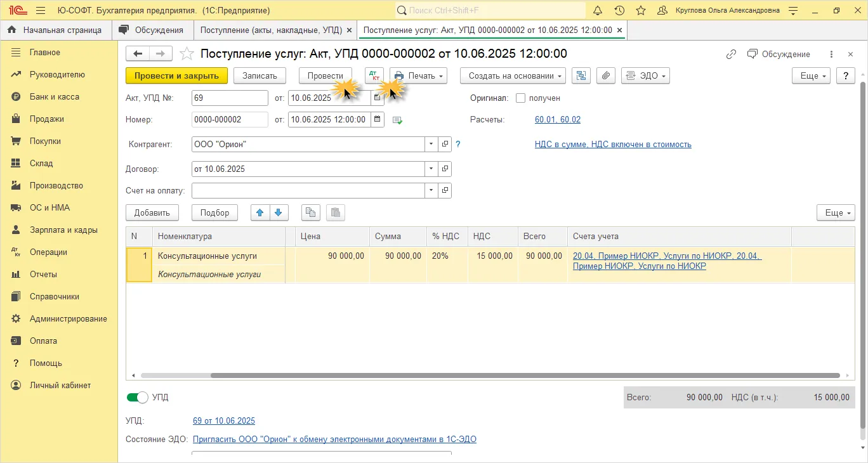The width and height of the screenshot is (868, 463).
Task: Open Обсуждение discussion button
Action: pos(779,54)
